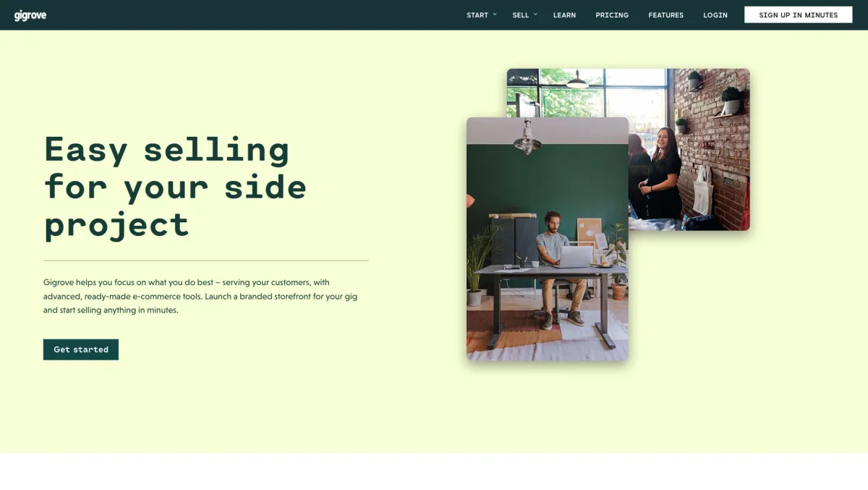This screenshot has height=490, width=868.
Task: Click the gigrove logo
Action: [30, 15]
